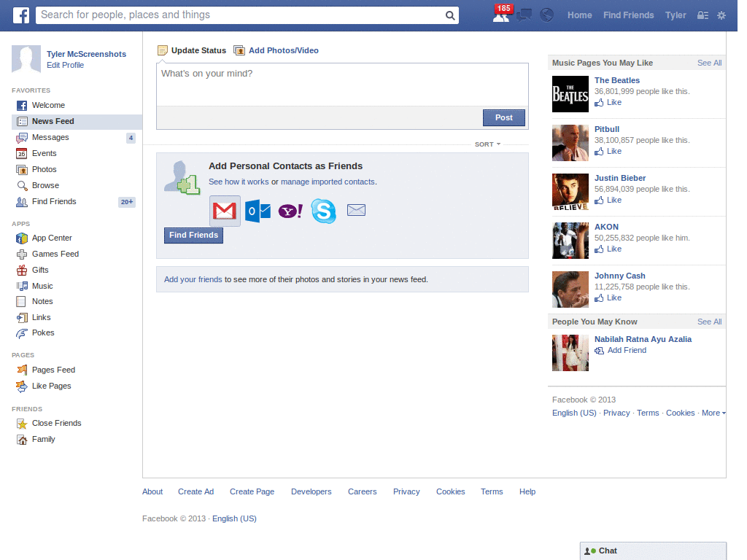Switch to Update Status tab
Screen dimensions: 747x560
click(192, 50)
